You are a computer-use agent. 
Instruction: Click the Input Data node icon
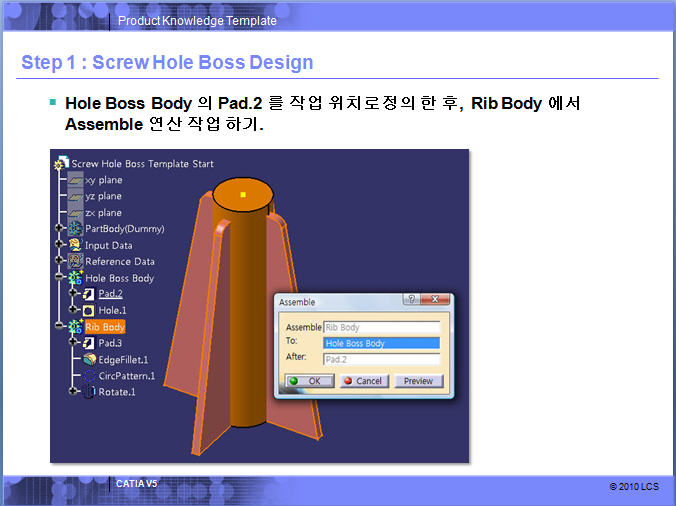(75, 245)
